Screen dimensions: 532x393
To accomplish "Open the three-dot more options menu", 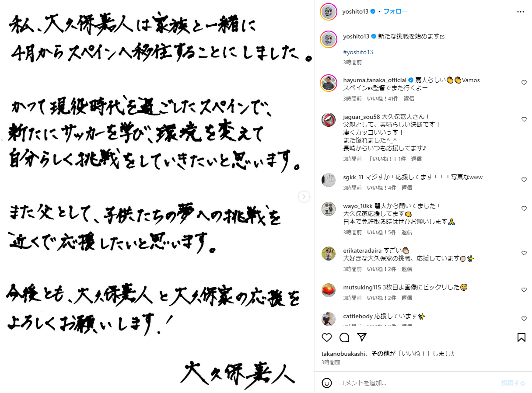I will [520, 12].
